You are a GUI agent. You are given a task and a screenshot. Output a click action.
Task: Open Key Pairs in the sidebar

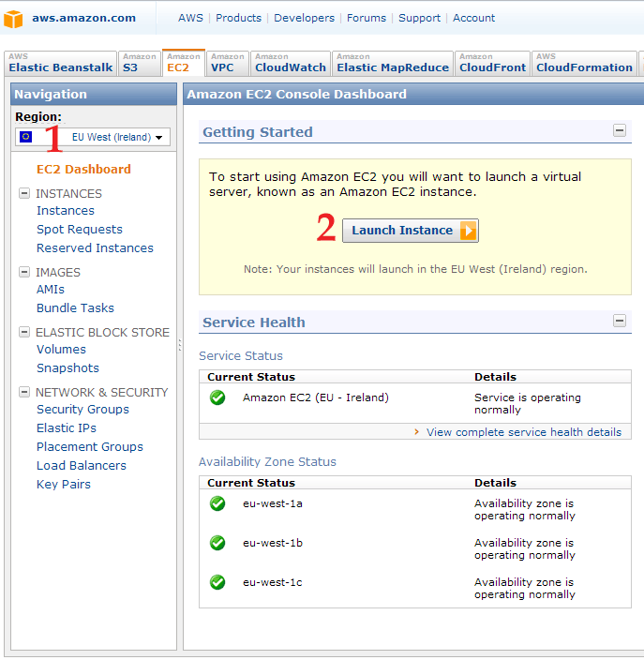63,485
